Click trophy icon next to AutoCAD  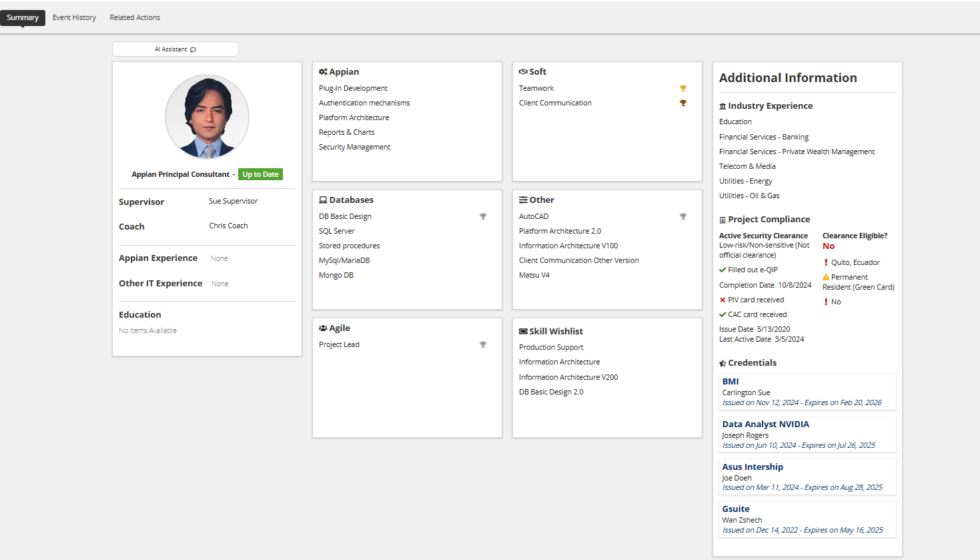point(683,216)
